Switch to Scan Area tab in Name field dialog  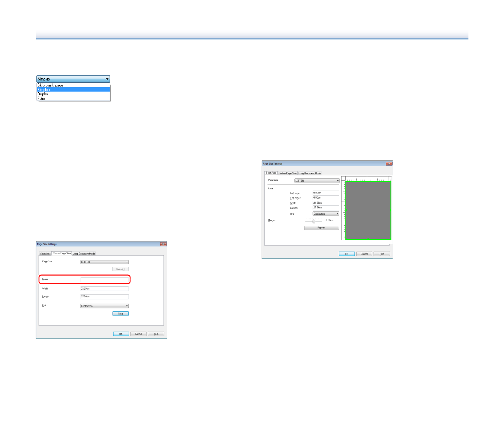click(45, 254)
